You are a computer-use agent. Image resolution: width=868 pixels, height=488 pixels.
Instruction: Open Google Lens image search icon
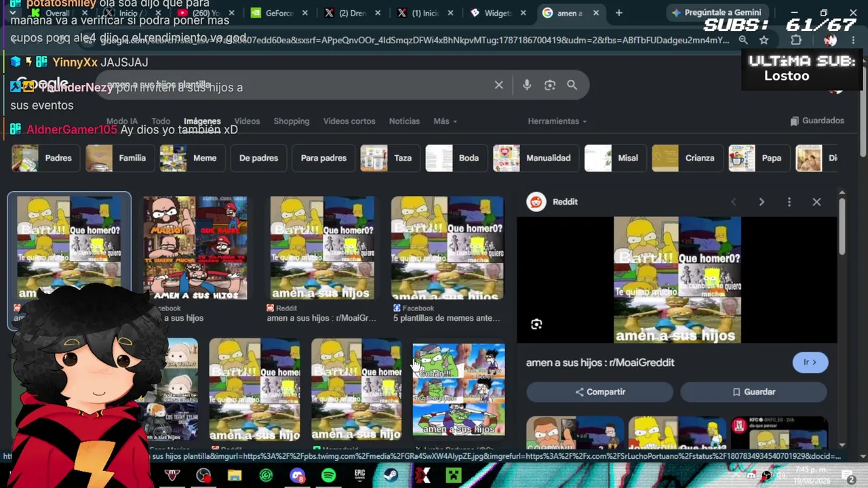(550, 85)
